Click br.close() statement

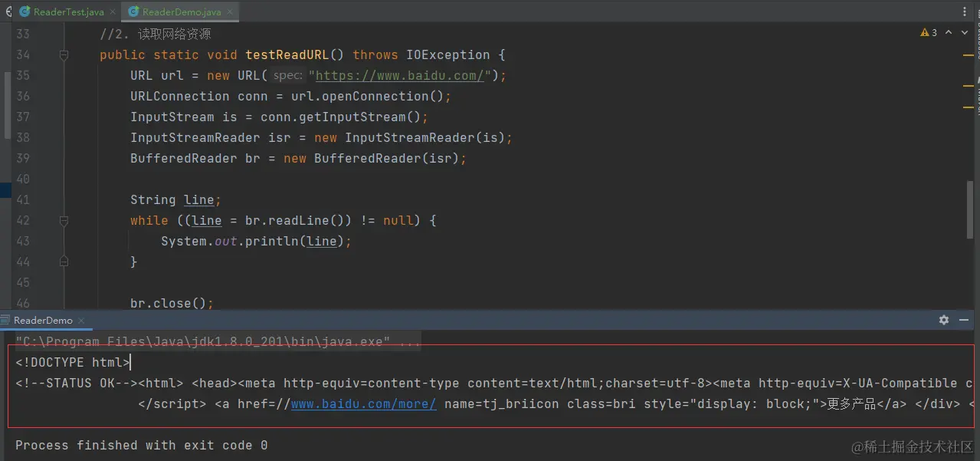172,303
